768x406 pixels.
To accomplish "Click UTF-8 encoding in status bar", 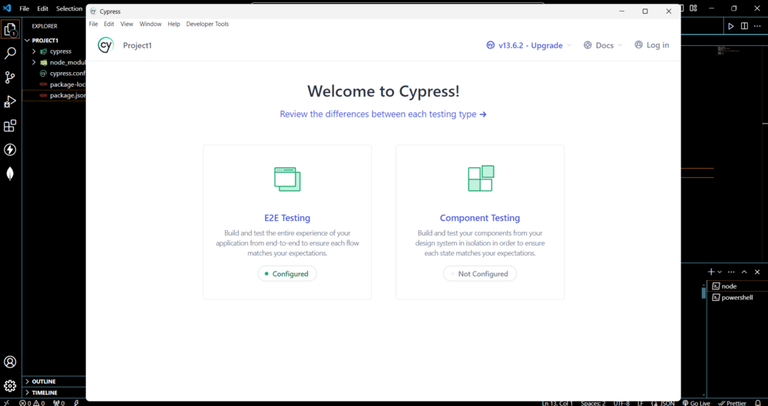I will (622, 403).
